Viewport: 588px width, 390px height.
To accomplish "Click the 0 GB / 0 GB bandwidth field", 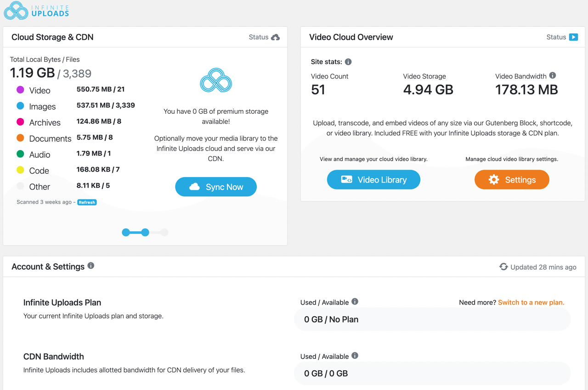I will (432, 373).
